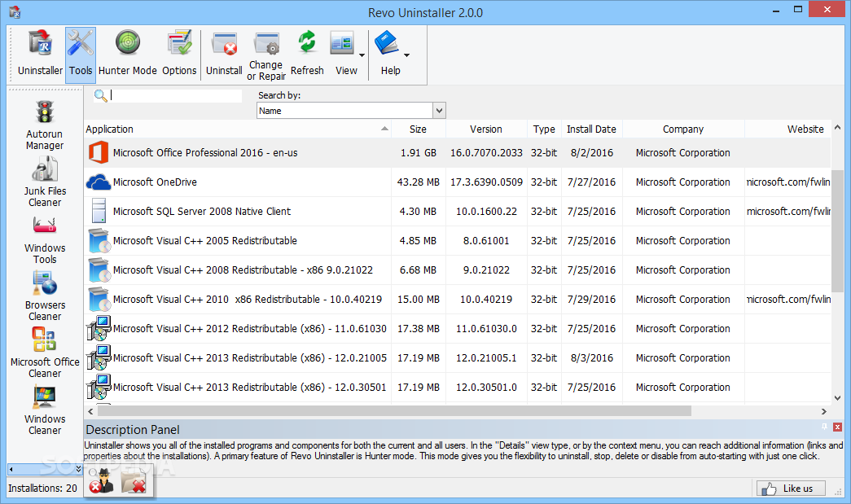Open Browsers Cleaner tool
This screenshot has width=851, height=504.
45,296
